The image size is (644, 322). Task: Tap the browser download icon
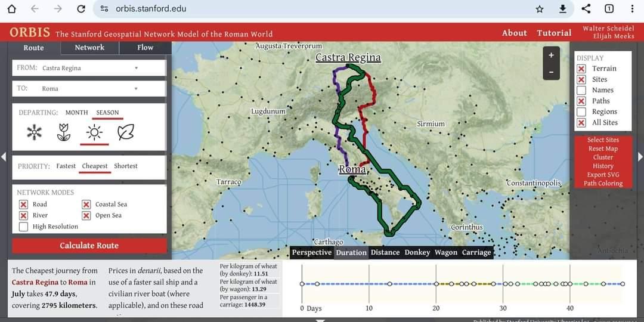[563, 8]
